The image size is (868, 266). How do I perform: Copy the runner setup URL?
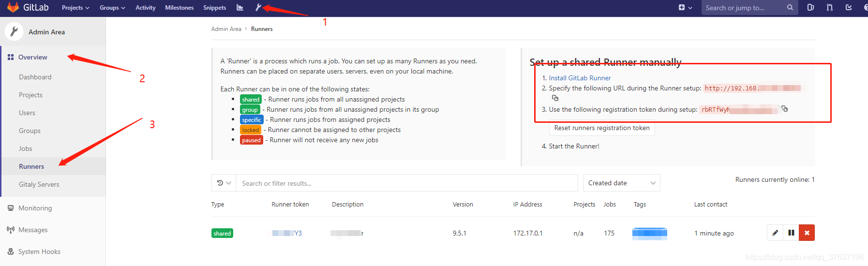point(555,98)
